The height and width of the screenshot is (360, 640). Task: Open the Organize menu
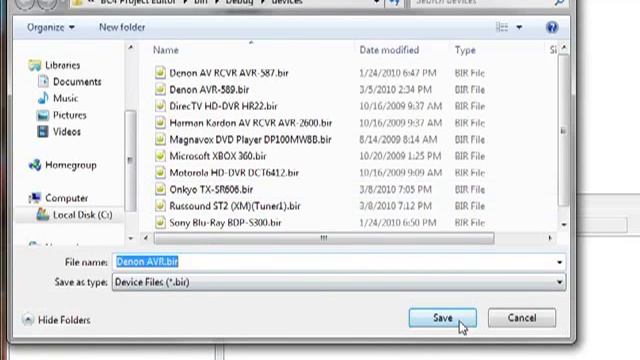coord(51,27)
